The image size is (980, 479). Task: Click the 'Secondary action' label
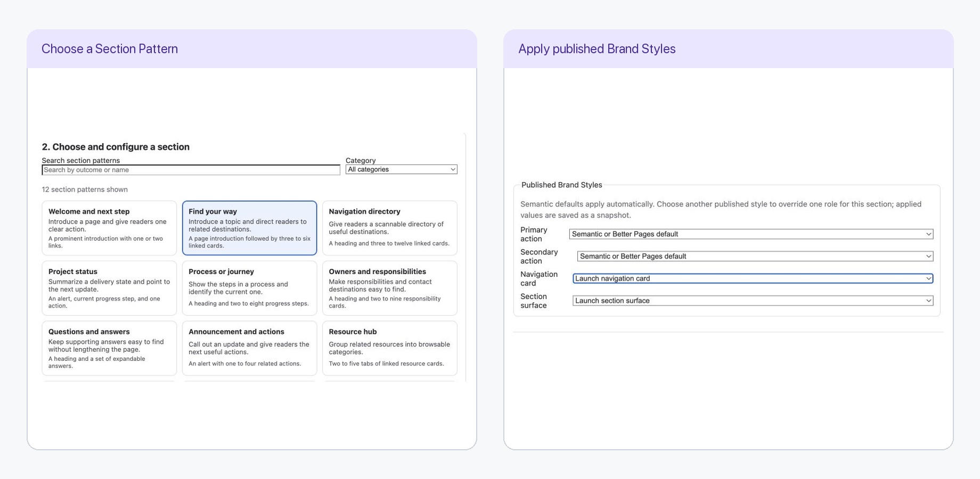[539, 257]
